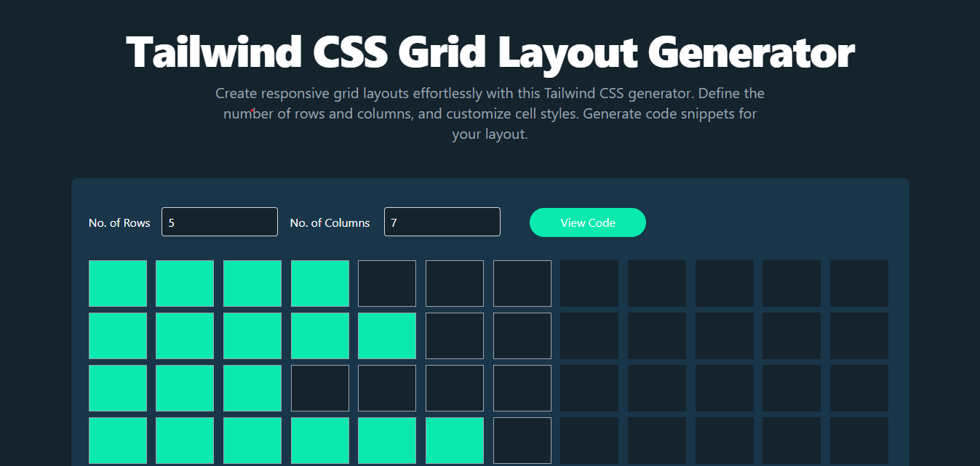Viewport: 980px width, 466px height.
Task: Click inactive dark cell at row 4, column 10
Action: pos(725,441)
